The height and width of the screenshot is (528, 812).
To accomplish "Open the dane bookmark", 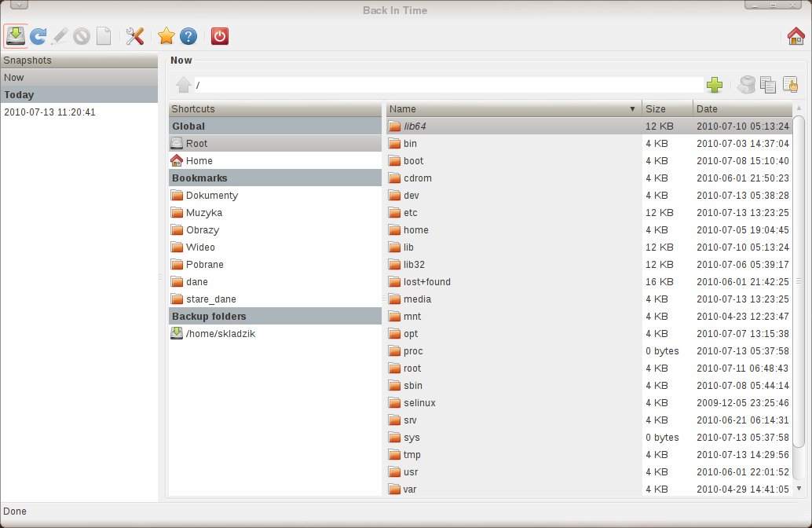I will (x=275, y=282).
